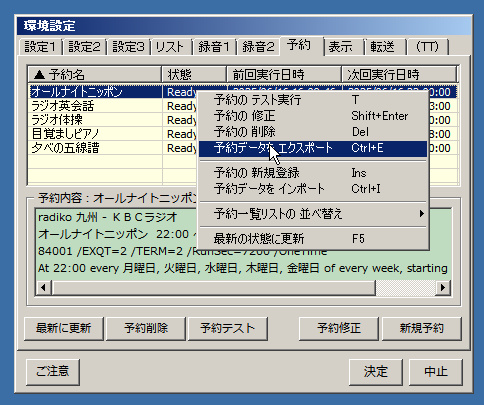Sort by 前回実行日時 column header
The width and height of the screenshot is (484, 405).
284,75
